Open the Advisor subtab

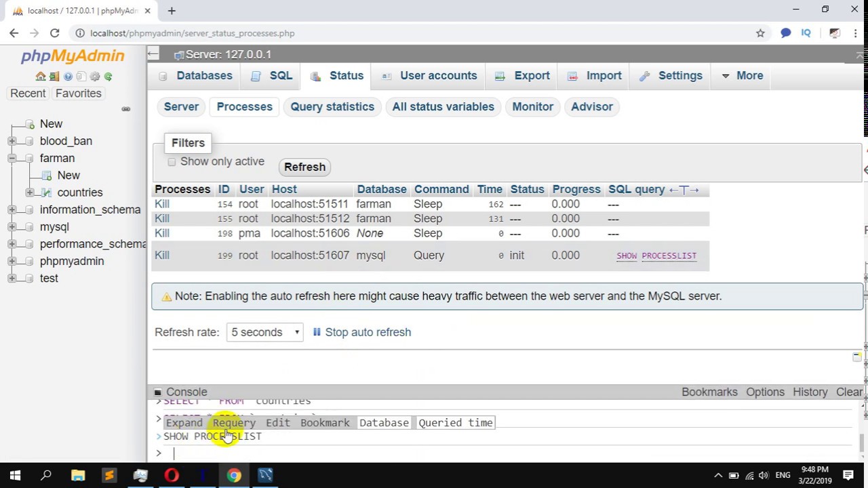point(592,107)
